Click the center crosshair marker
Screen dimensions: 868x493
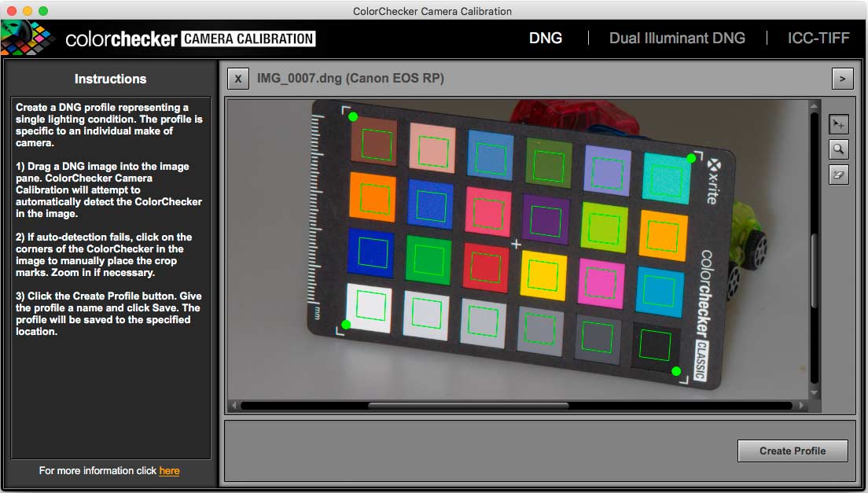pyautogui.click(x=516, y=244)
